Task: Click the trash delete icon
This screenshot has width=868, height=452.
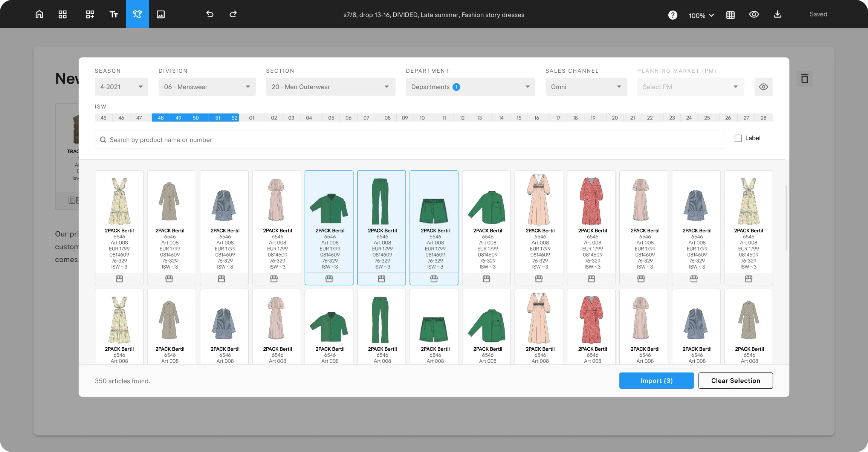Action: (x=804, y=79)
